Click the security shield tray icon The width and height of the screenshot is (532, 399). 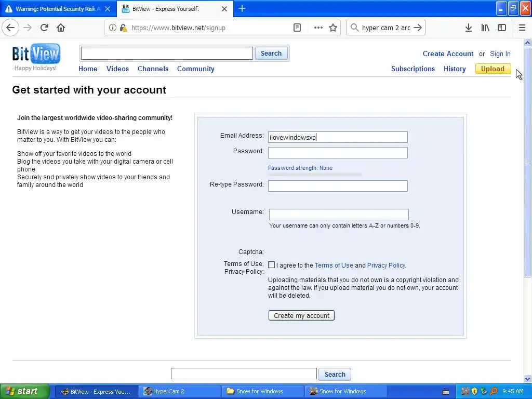pyautogui.click(x=475, y=391)
